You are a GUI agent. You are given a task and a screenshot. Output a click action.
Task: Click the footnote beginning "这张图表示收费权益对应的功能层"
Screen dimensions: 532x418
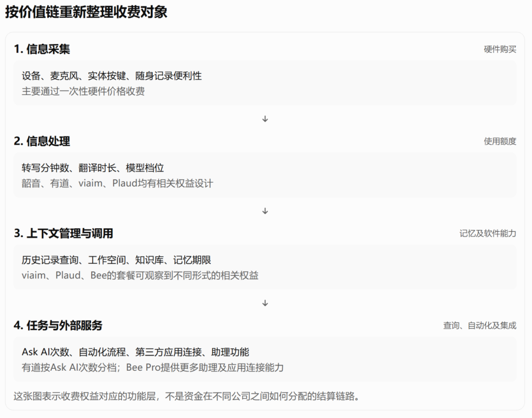(187, 396)
